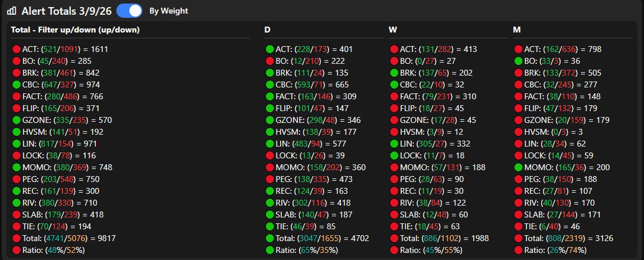Click the CBC: (32/245) = 277 row

(556, 85)
